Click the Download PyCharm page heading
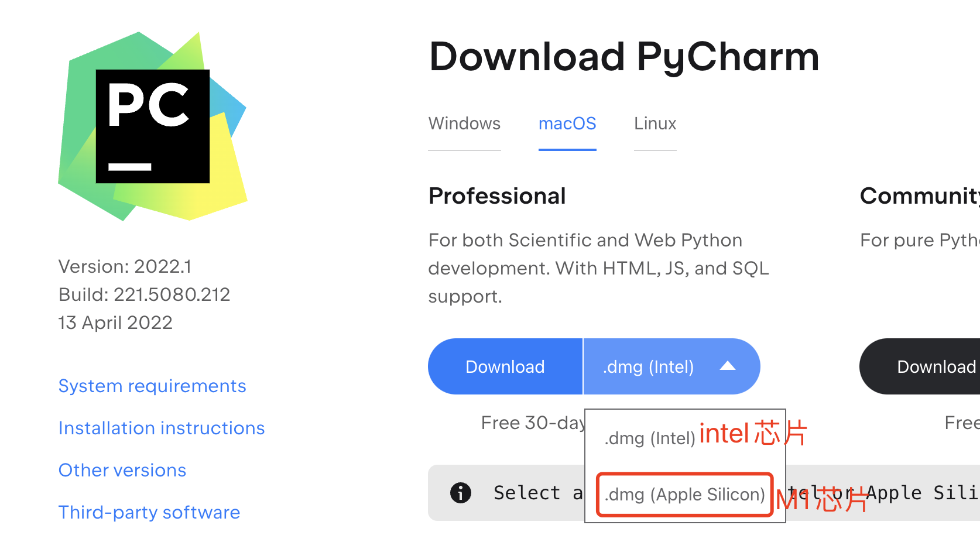980x549 pixels. point(623,56)
